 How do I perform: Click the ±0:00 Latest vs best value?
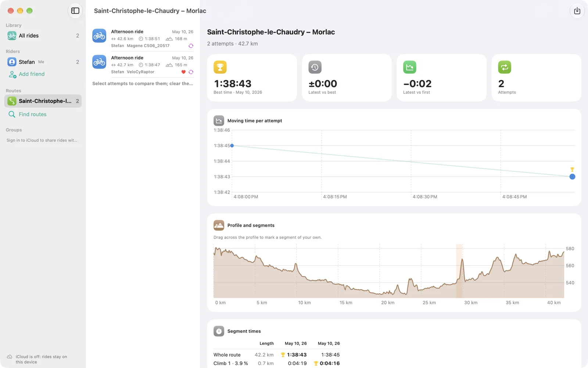(x=323, y=84)
